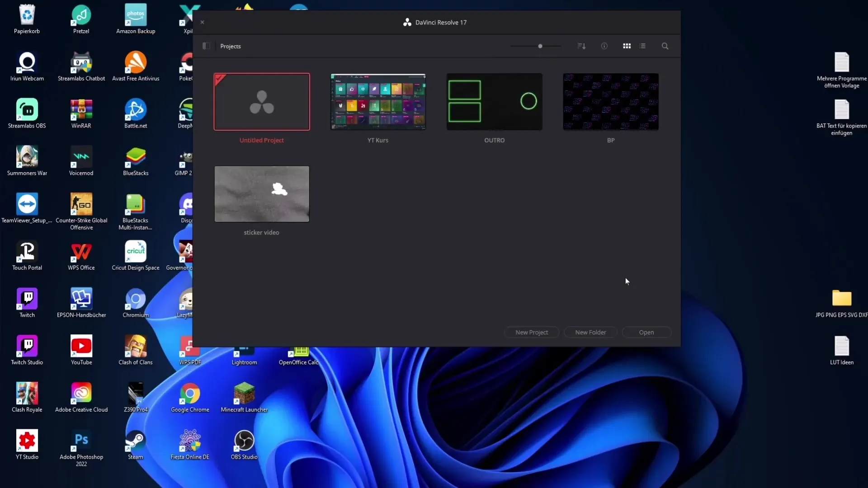Select the Google Chrome desktop icon
The height and width of the screenshot is (488, 868).
coord(190,398)
